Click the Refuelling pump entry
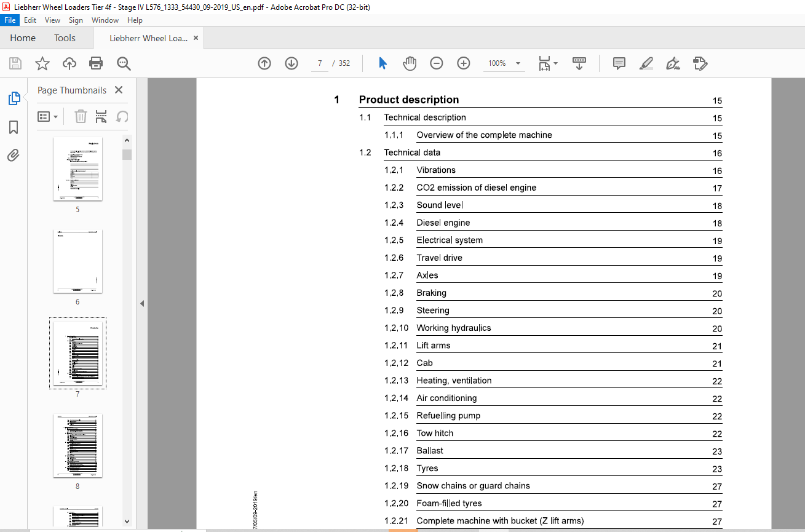 pyautogui.click(x=449, y=416)
